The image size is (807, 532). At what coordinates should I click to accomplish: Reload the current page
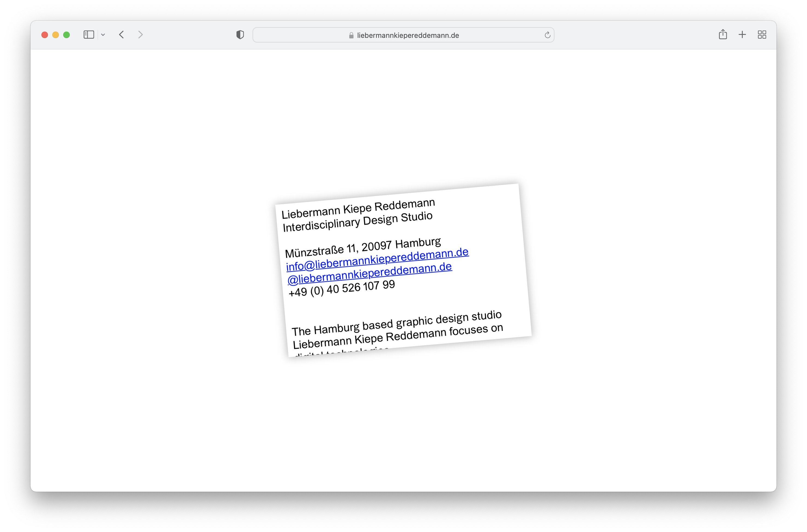547,35
